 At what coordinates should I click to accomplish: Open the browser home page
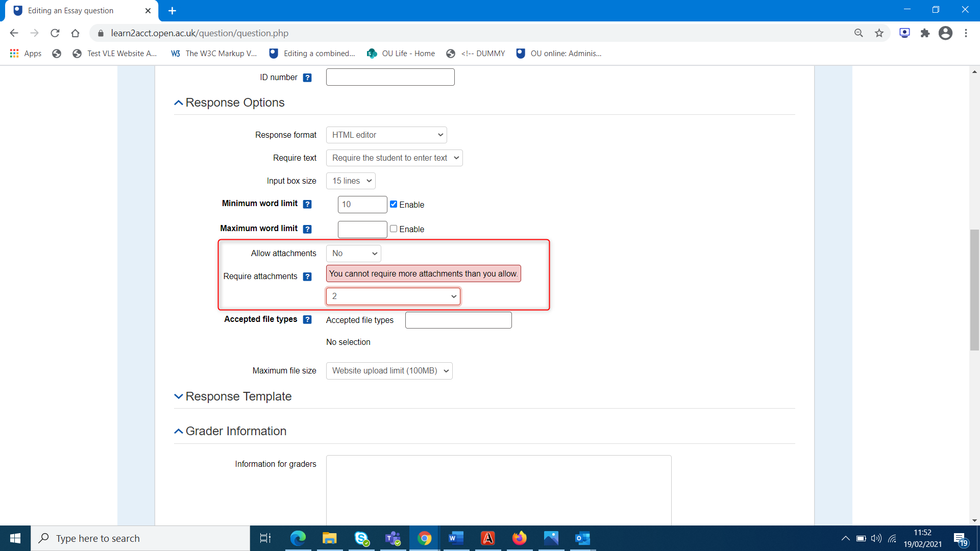pos(75,33)
